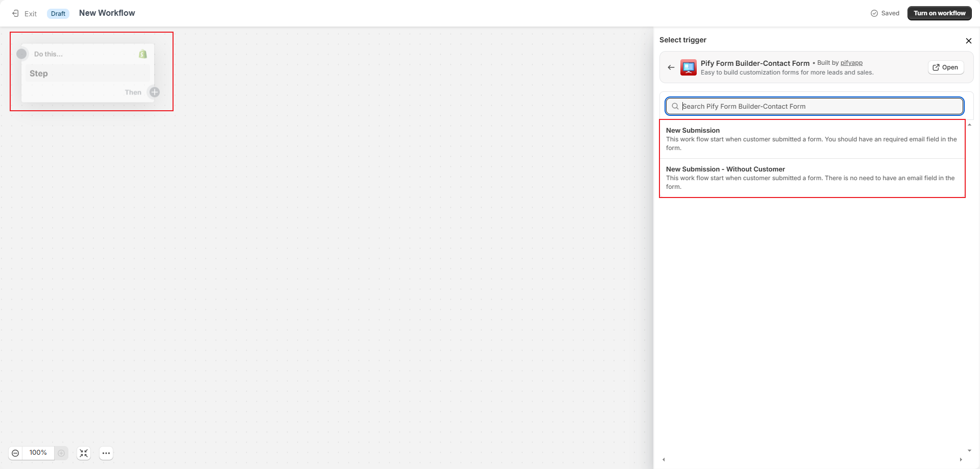
Task: Go back with the left arrow
Action: pos(671,67)
